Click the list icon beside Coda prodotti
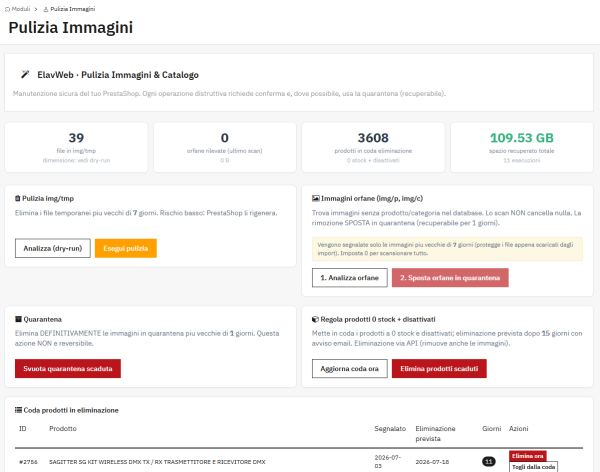 click(18, 410)
